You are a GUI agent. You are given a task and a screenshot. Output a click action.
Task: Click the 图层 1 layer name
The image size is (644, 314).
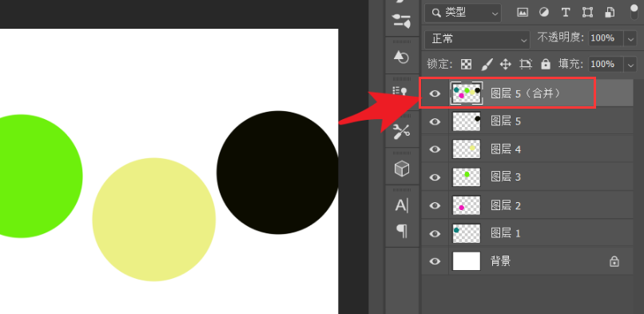tap(506, 233)
